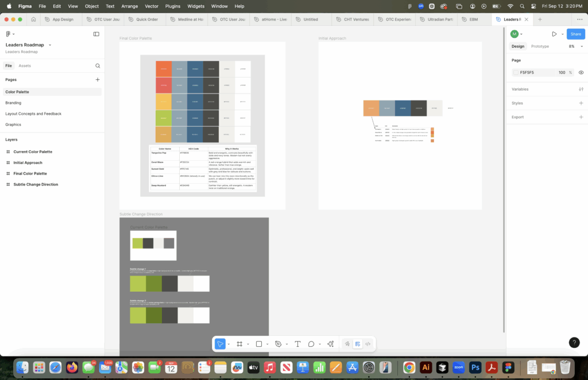Select the Frame tool in bottom toolbar

[x=239, y=344]
